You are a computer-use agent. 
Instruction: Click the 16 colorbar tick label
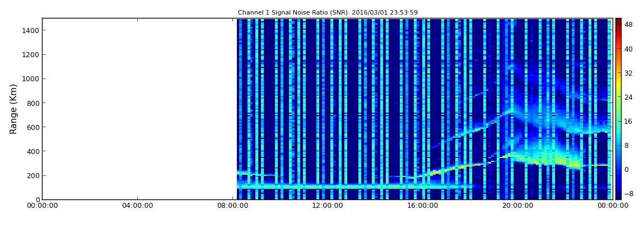(x=628, y=121)
